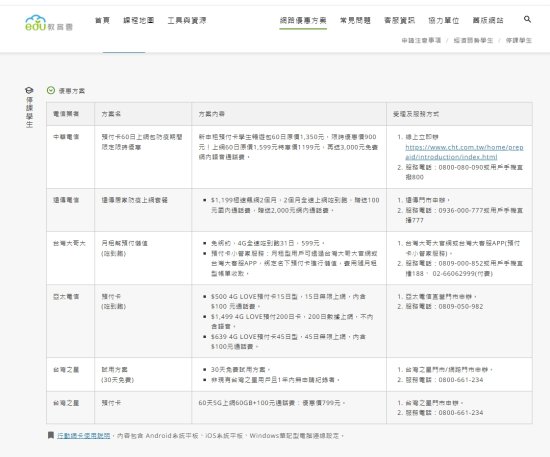
Task: Click the vertical 停課學生 side label
Action: pyautogui.click(x=29, y=112)
